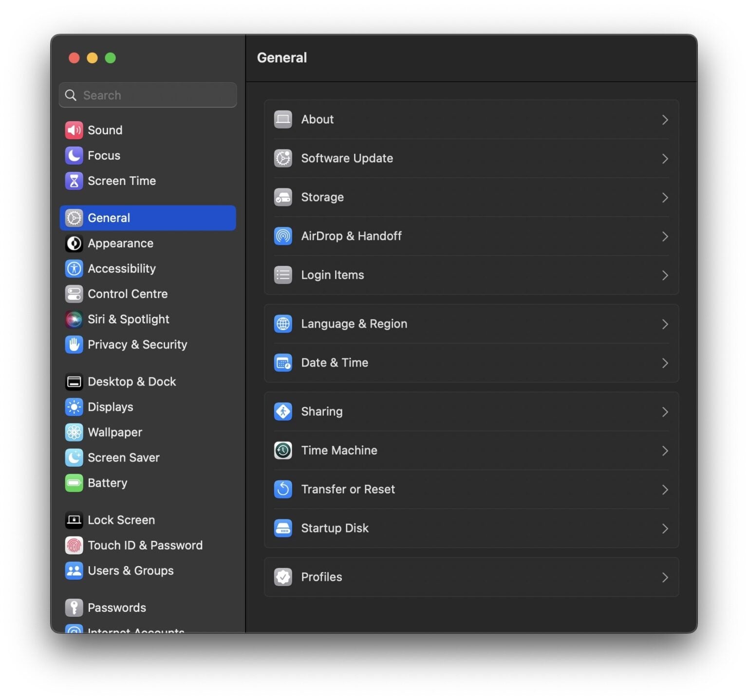The width and height of the screenshot is (748, 700).
Task: Click the Wallpaper flower icon
Action: tap(74, 432)
